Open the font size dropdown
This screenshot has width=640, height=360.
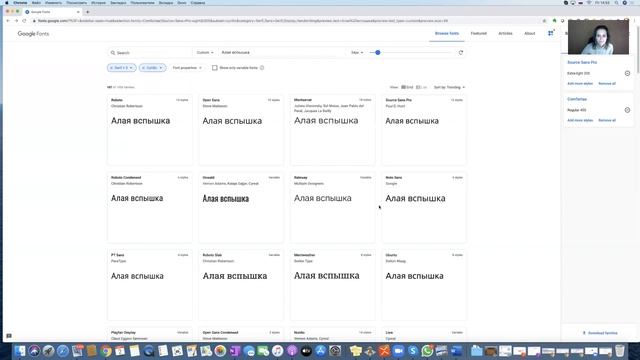tap(357, 53)
